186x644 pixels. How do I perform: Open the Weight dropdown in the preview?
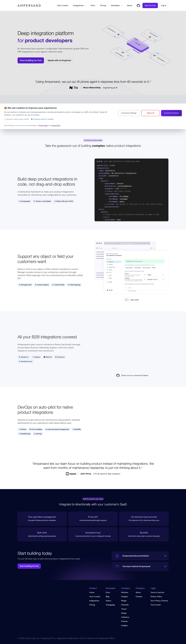[155, 275]
